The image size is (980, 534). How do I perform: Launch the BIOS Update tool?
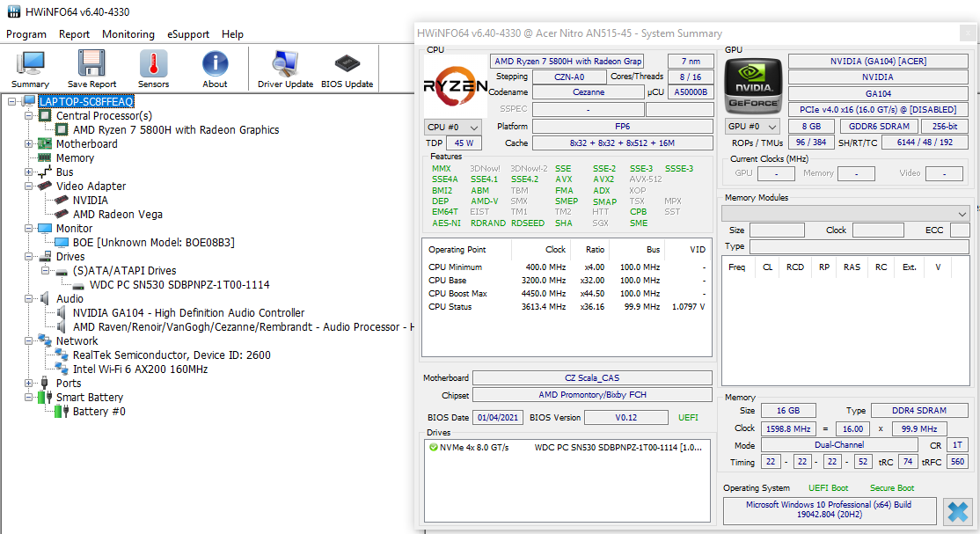coord(347,63)
